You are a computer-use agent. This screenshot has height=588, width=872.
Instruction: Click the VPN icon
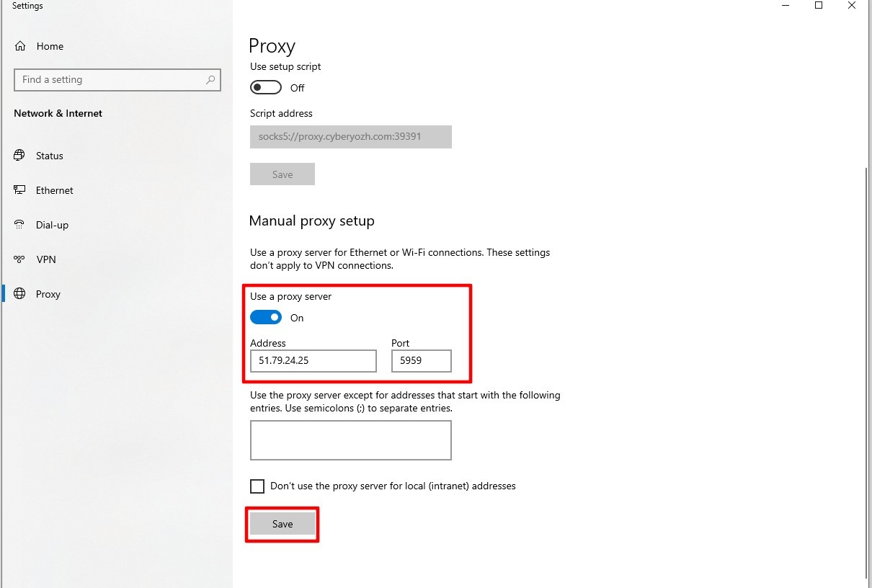pyautogui.click(x=20, y=259)
